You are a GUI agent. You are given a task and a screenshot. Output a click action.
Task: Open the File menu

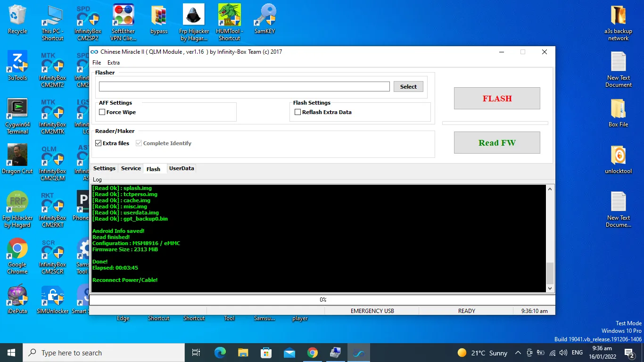click(x=97, y=63)
